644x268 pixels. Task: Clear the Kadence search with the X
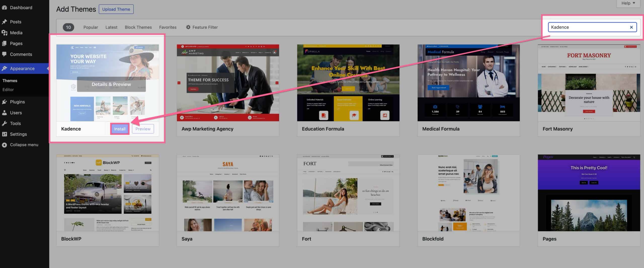pyautogui.click(x=631, y=27)
